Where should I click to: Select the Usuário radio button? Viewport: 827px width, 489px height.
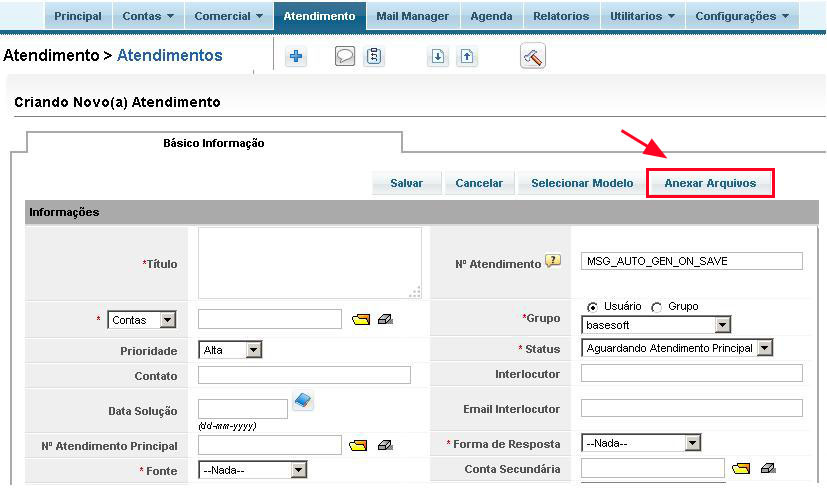point(592,307)
